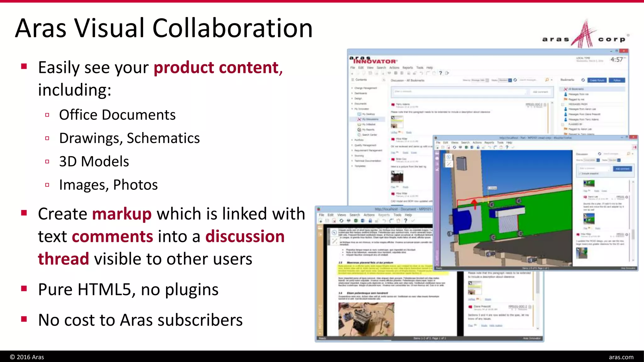Click lock icon in Part window toolbar

pos(478,147)
